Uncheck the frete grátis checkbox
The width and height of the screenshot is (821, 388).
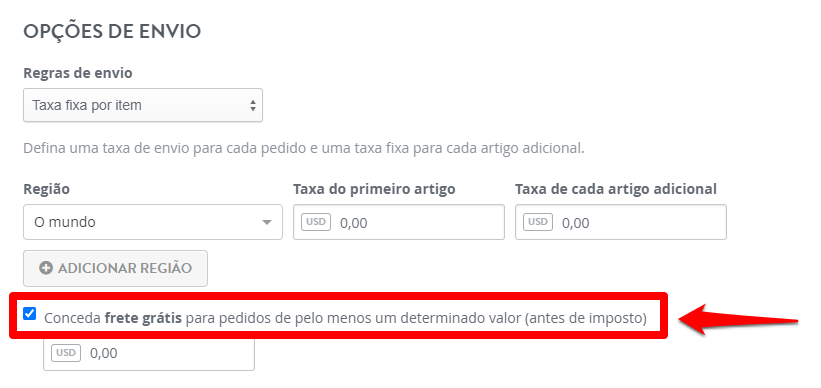click(x=30, y=314)
